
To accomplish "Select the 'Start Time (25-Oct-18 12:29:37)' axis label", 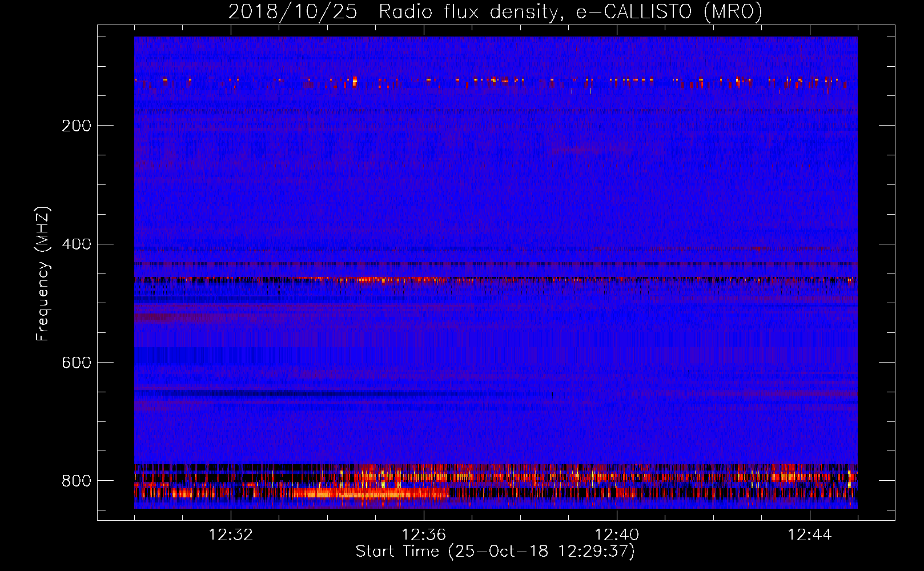I will click(495, 552).
